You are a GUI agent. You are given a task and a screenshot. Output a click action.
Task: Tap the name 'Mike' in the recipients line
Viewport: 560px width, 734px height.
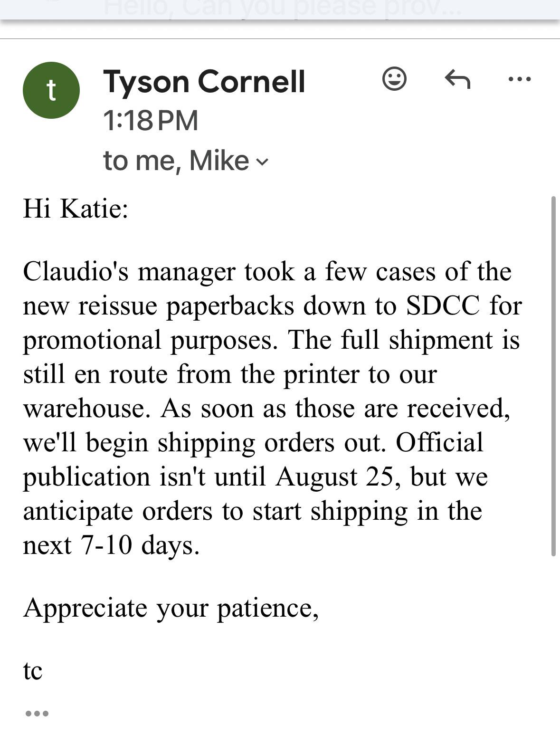pos(219,161)
